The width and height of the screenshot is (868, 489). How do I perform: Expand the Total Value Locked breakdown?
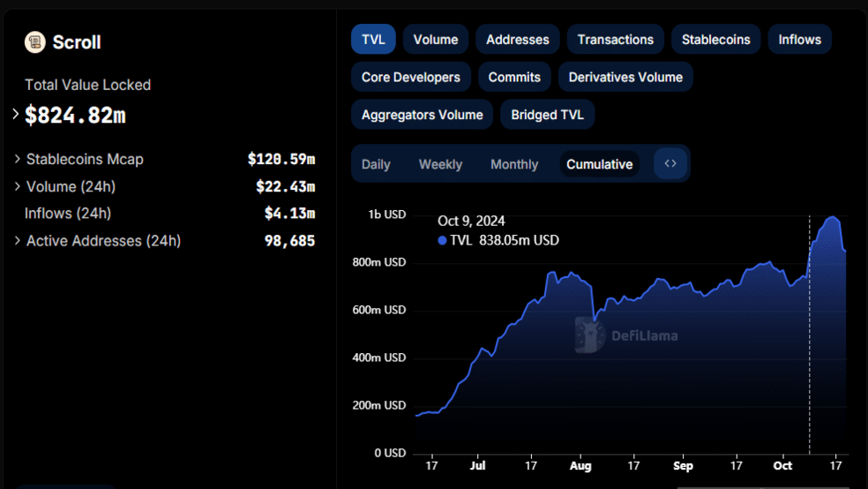pos(16,114)
